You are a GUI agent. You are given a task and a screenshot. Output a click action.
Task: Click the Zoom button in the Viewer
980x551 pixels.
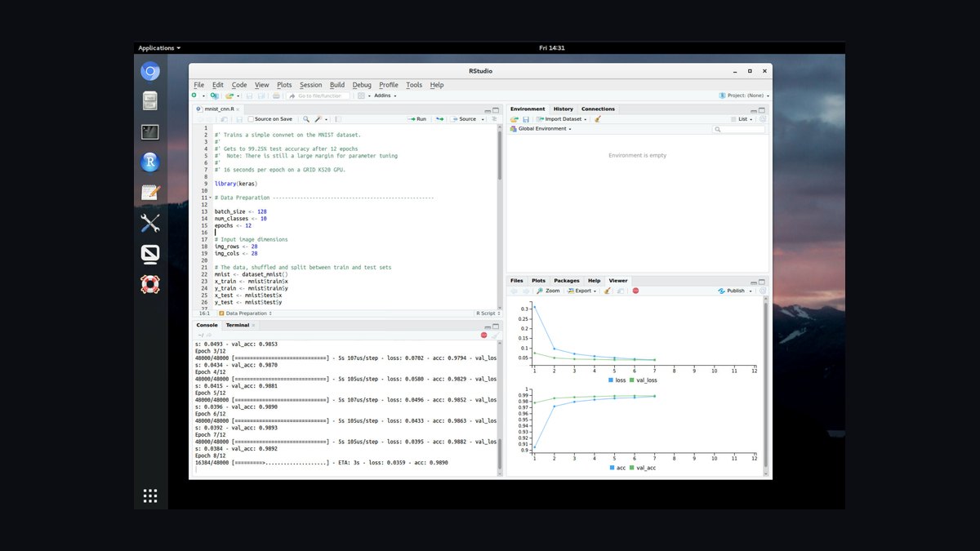548,291
